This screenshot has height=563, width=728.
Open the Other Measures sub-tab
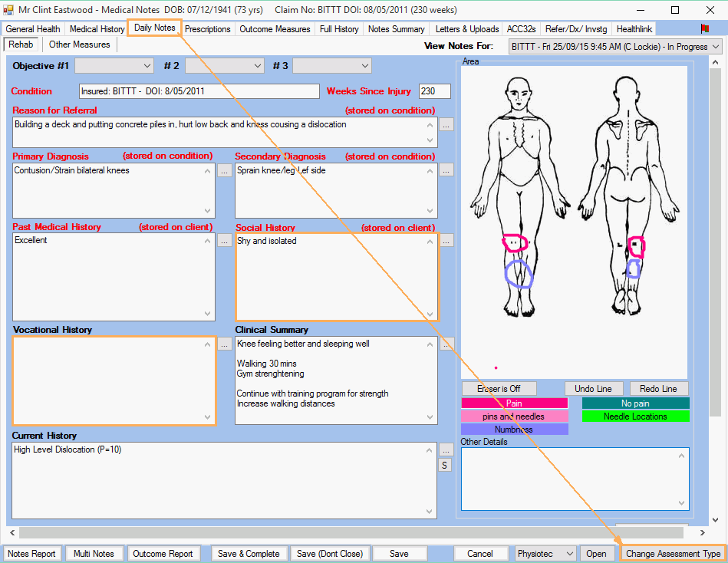(x=80, y=44)
